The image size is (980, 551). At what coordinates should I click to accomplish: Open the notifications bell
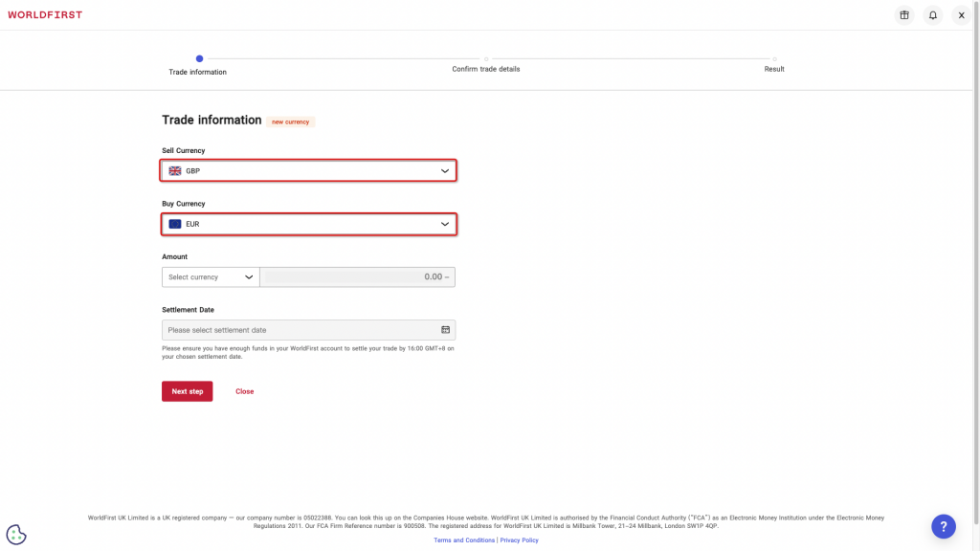coord(932,15)
